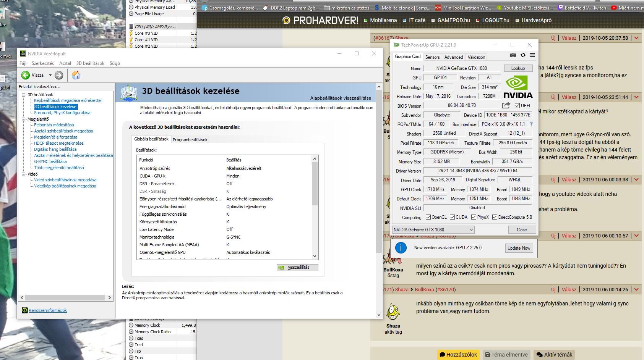
Task: Toggle the UEFI checkbox in GPU-Z
Action: point(517,106)
